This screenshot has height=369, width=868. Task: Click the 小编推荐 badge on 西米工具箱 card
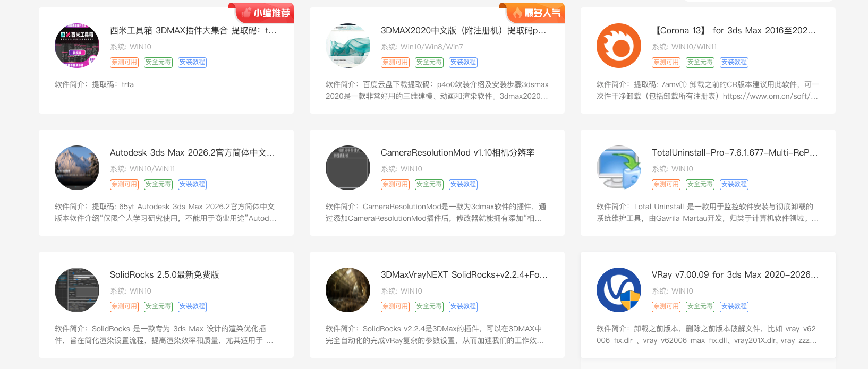[x=261, y=13]
